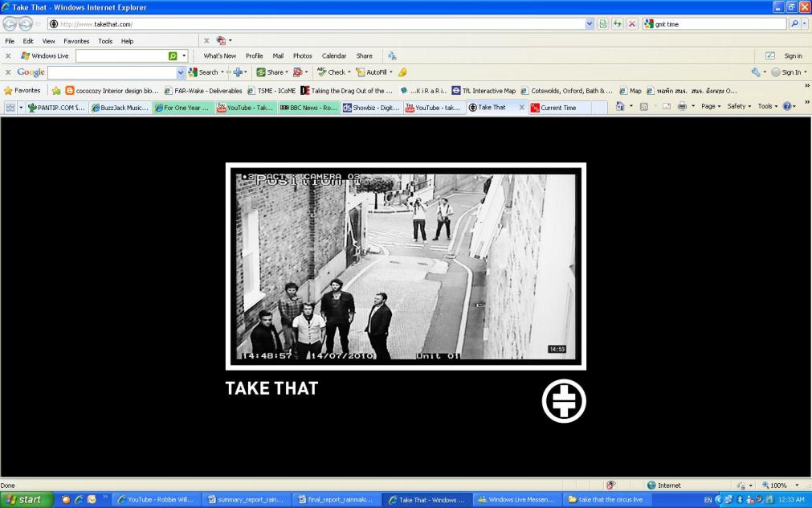Open the zoom level 100% dropdown
The image size is (812, 508).
coord(797,485)
